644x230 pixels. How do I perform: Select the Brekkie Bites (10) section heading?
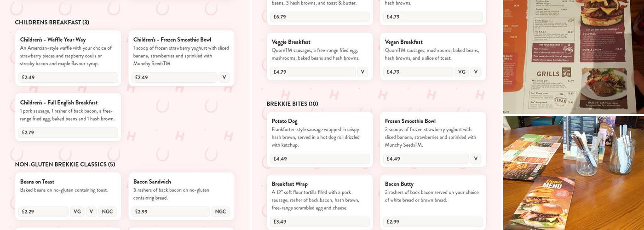pos(292,104)
